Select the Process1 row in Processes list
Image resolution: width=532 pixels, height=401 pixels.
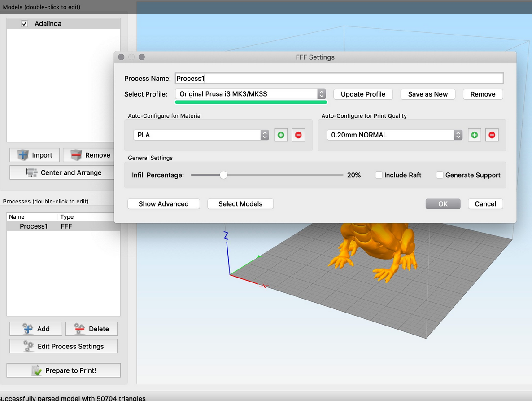(63, 226)
